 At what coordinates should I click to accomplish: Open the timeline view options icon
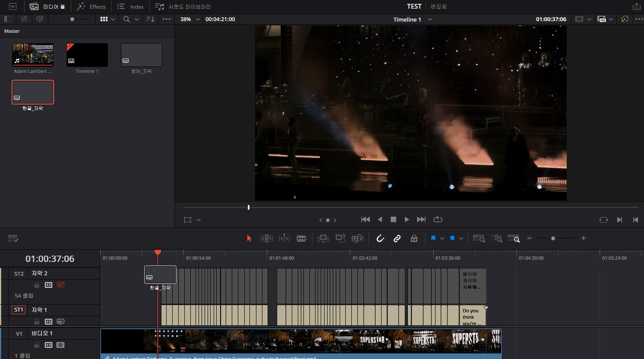coord(13,239)
